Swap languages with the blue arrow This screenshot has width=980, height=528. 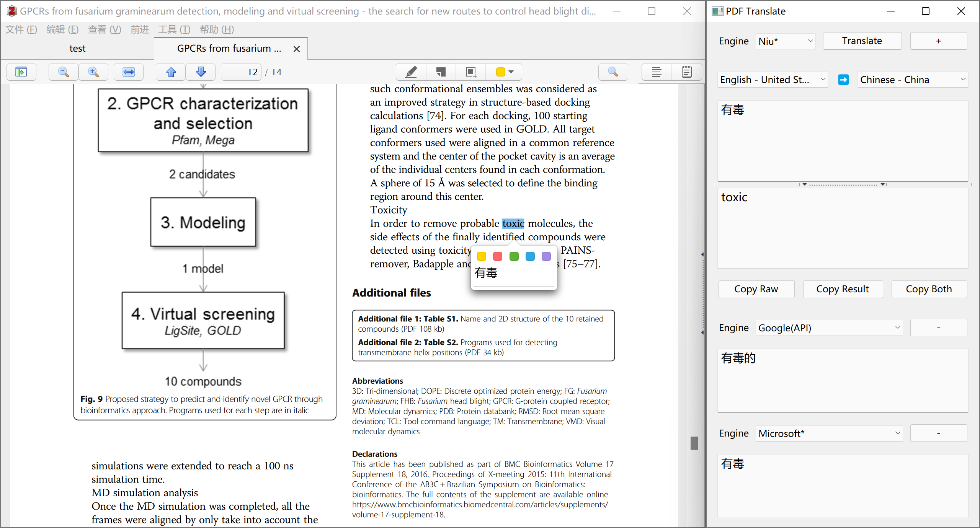843,80
